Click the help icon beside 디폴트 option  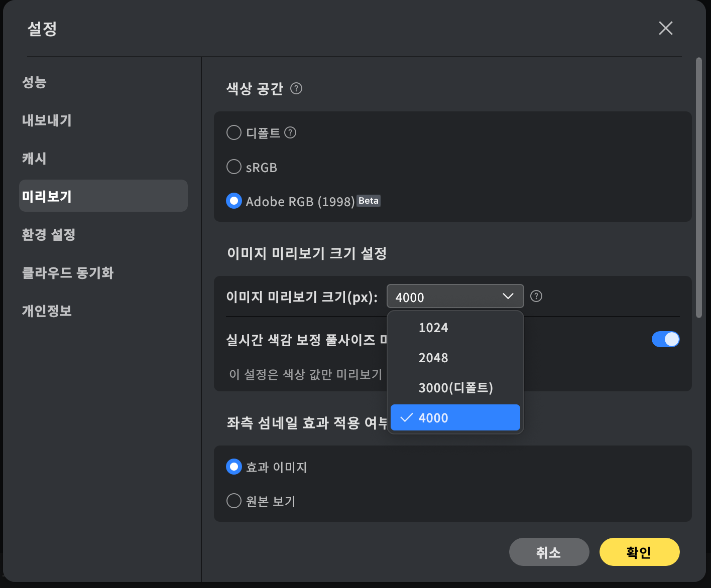coord(290,133)
